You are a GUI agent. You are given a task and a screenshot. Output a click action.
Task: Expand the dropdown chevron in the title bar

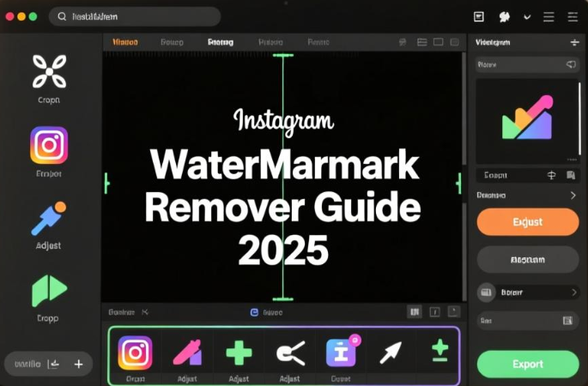[527, 17]
